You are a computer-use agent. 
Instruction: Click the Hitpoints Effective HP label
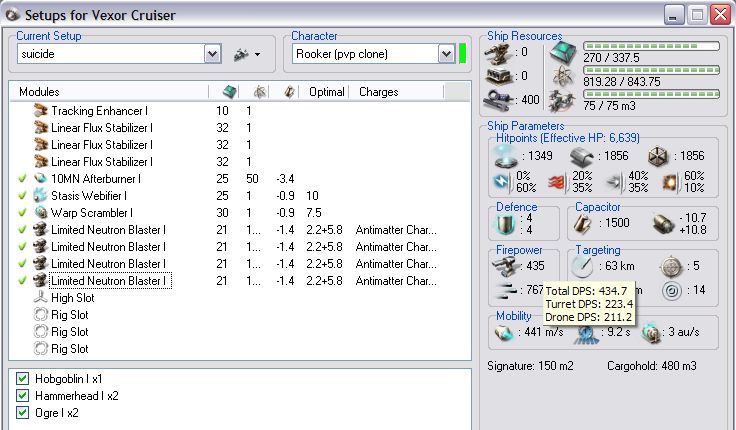click(567, 138)
